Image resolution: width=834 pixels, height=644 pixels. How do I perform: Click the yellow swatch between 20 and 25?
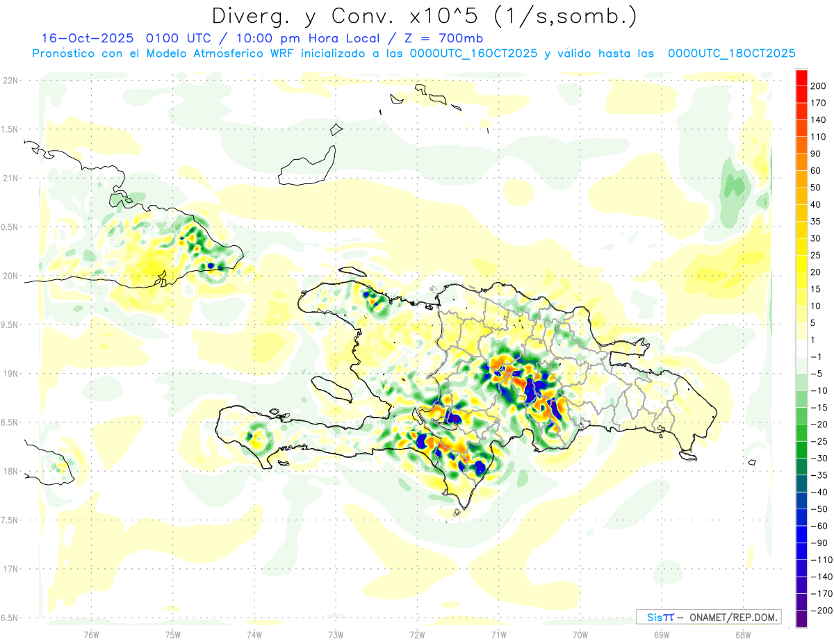[801, 263]
